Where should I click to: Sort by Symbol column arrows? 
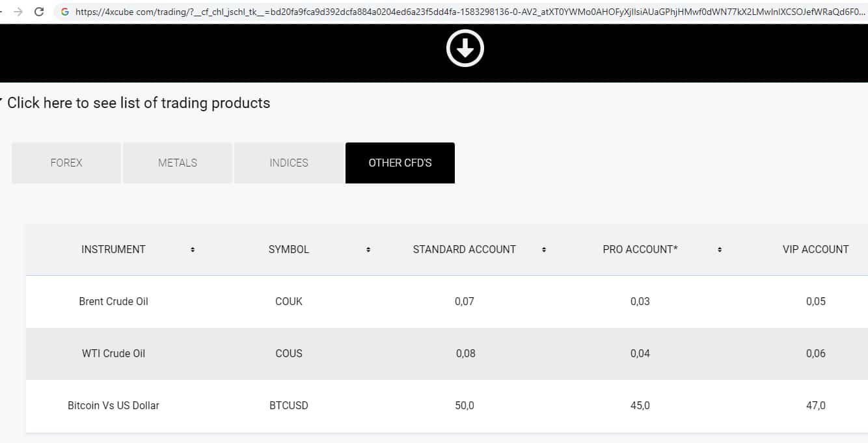click(368, 250)
